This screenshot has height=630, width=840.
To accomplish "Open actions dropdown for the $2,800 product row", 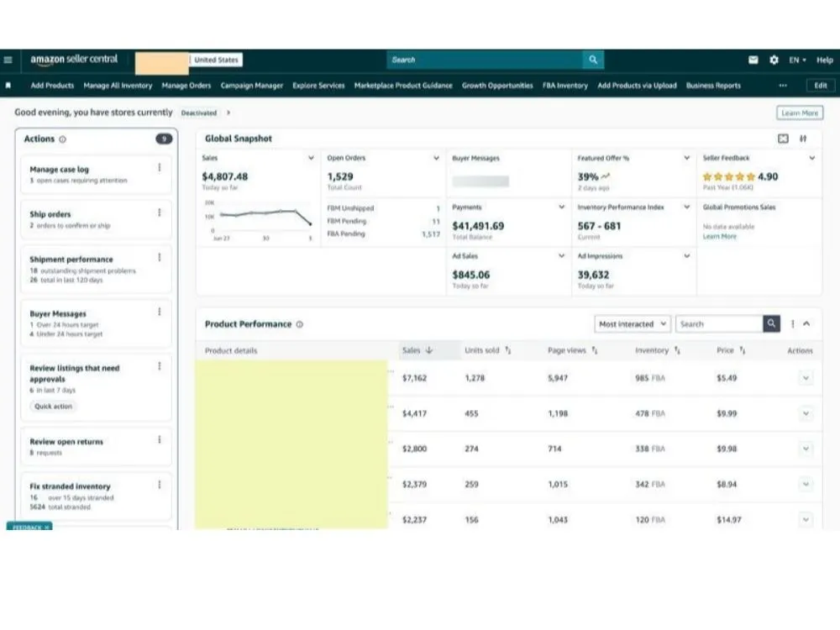I will (x=806, y=449).
